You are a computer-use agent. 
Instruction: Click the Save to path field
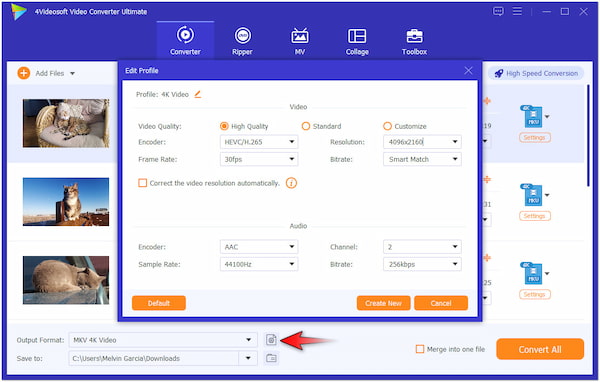(x=153, y=358)
